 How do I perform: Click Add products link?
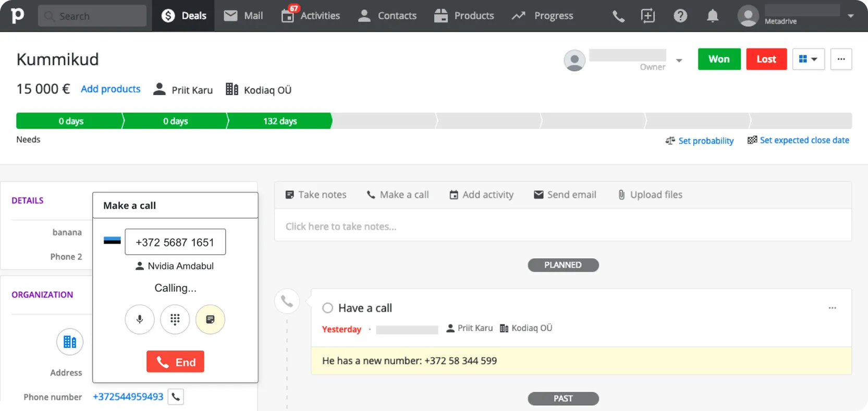111,89
